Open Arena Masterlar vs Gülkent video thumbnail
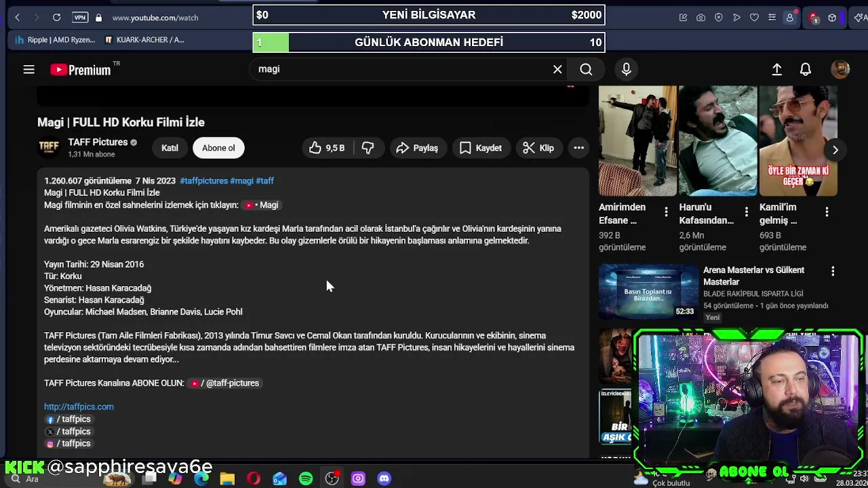 coord(649,291)
